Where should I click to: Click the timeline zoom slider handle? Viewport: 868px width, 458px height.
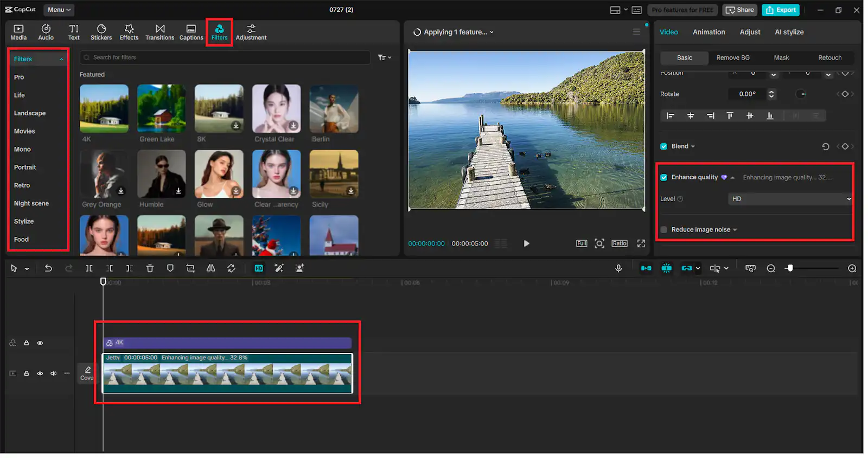click(x=790, y=268)
